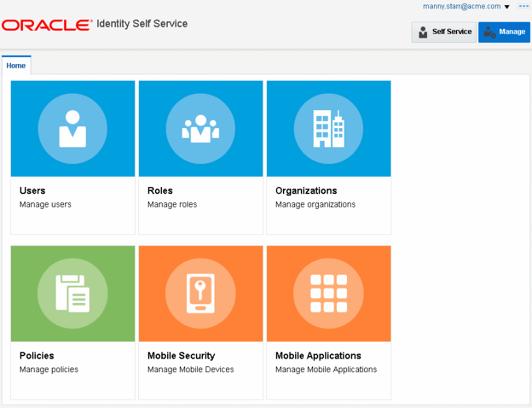Click the "Users" tile title
Screen dimensions: 532x408
click(32, 191)
